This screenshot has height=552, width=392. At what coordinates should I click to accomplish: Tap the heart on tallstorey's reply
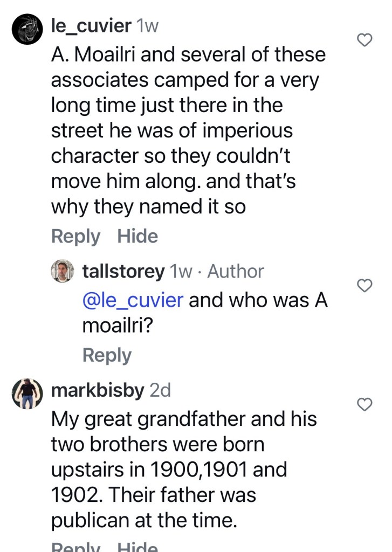coord(366,286)
